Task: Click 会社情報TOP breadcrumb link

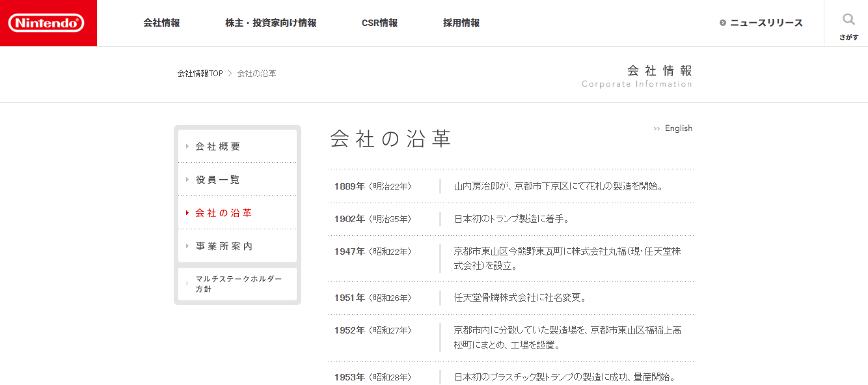Action: pos(200,74)
